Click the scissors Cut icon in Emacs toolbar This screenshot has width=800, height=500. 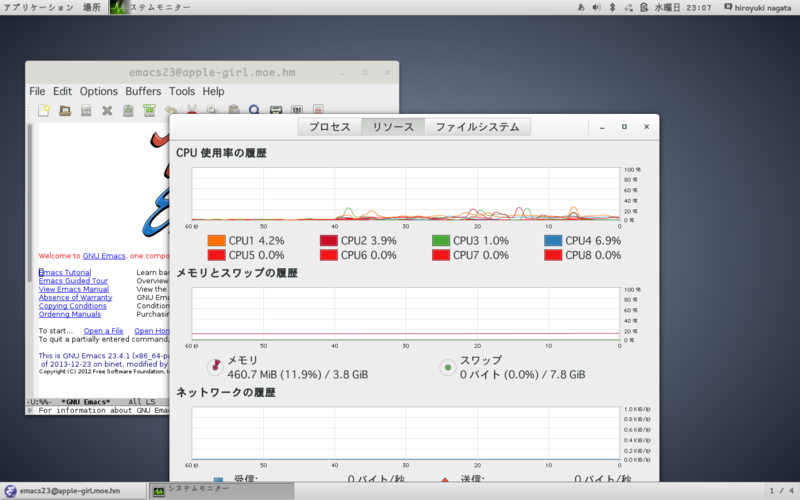[192, 110]
